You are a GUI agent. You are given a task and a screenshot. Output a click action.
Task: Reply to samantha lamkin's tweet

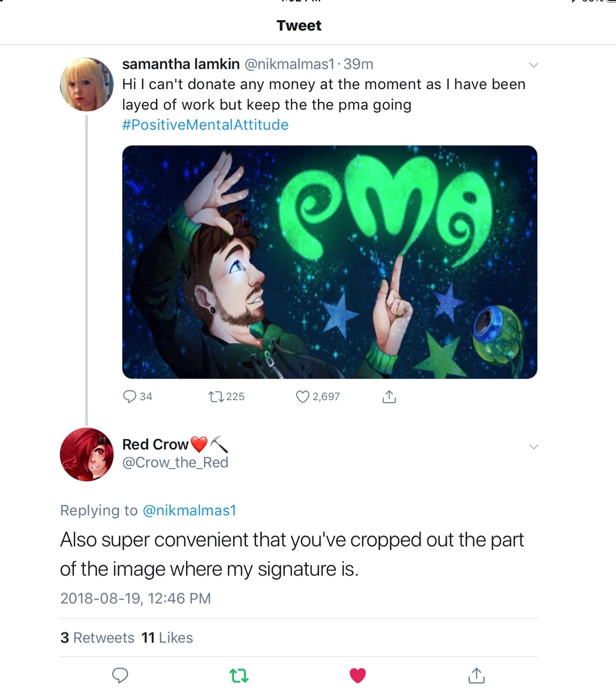click(130, 397)
